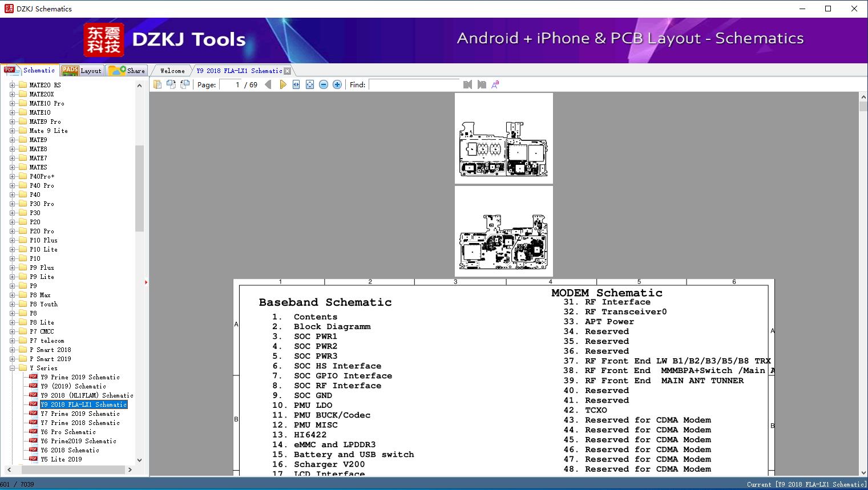Image resolution: width=868 pixels, height=490 pixels.
Task: Click the tree panel scroll-right arrow
Action: click(130, 469)
